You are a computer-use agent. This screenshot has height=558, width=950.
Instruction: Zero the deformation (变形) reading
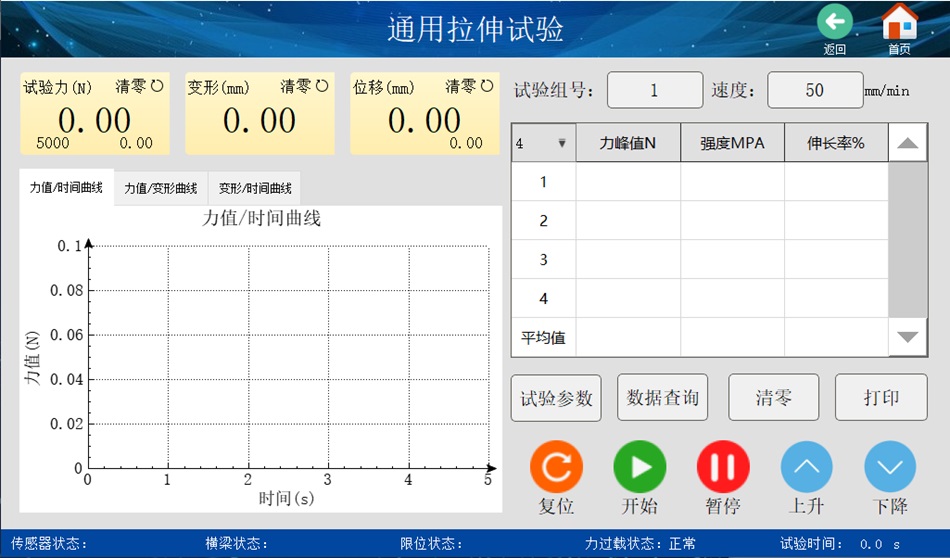[x=304, y=87]
